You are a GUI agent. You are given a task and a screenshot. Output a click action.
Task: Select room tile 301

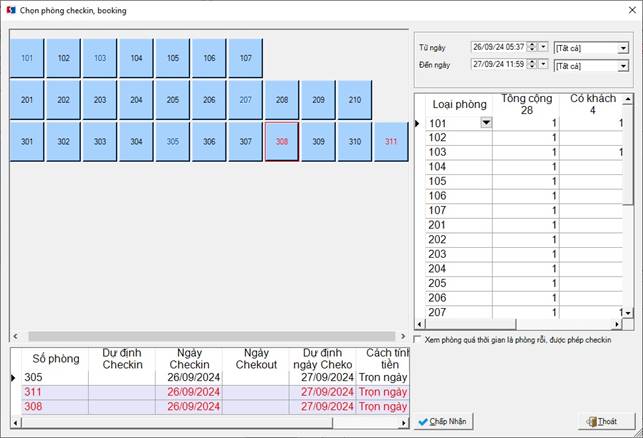click(27, 141)
